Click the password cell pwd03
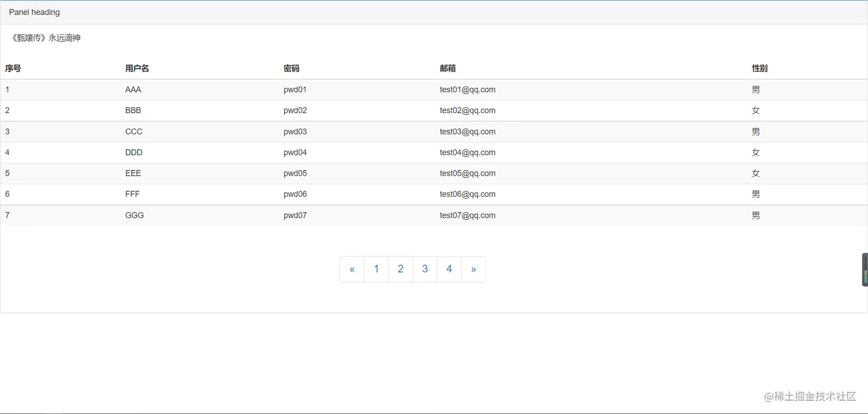Viewport: 868px width, 414px height. click(295, 131)
